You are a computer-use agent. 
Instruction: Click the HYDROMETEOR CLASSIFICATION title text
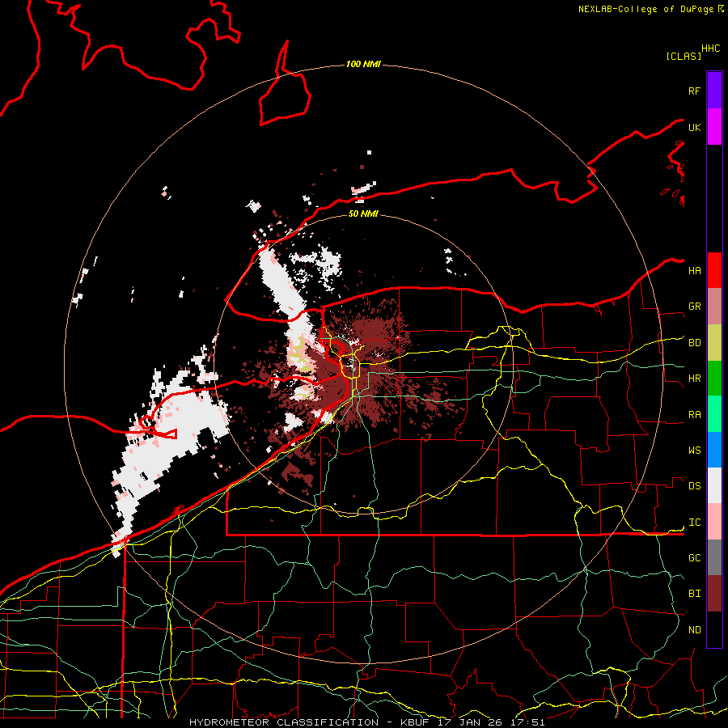pyautogui.click(x=284, y=722)
